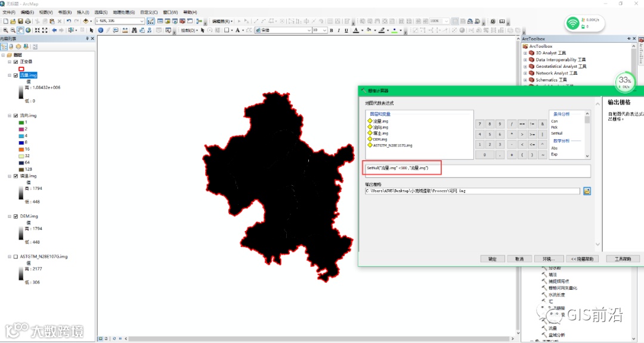The height and width of the screenshot is (343, 644).
Task: Click the Python window toolbar icon
Action: pos(190,21)
